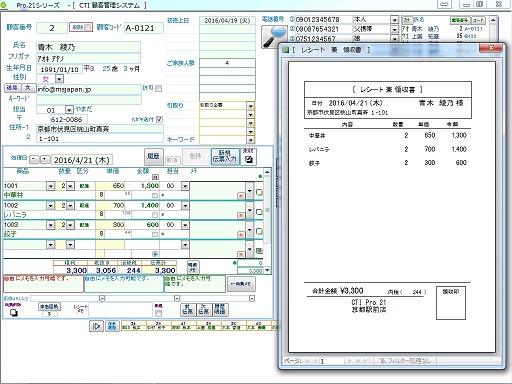The image size is (512, 384).
Task: Click the フリガナ sort button in customer list
Action: point(407,20)
